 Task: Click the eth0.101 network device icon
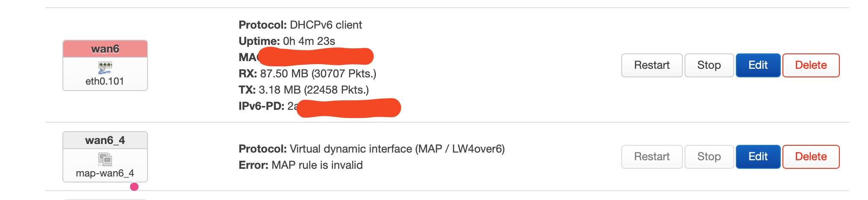pos(105,68)
